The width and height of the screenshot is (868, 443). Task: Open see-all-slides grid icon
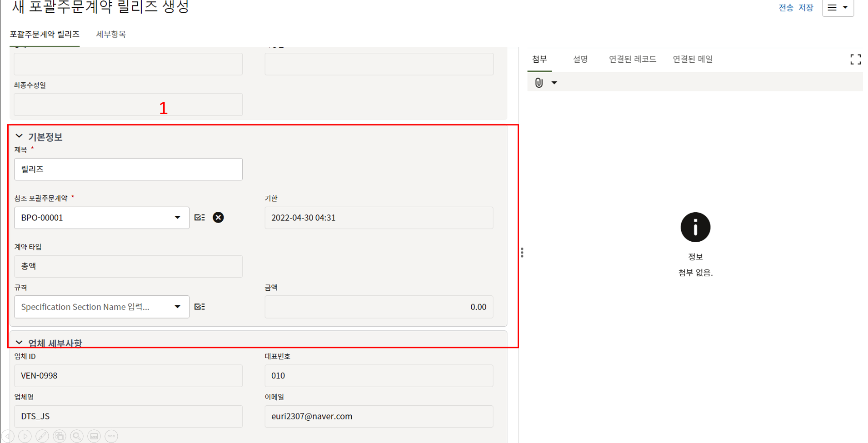click(x=60, y=436)
